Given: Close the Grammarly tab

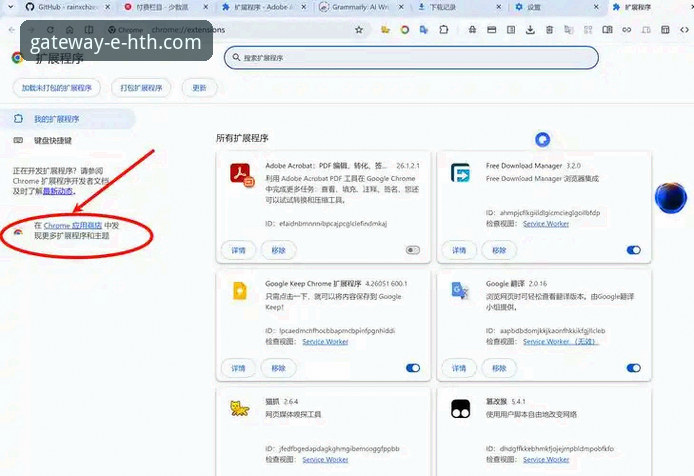Looking at the screenshot, I should pyautogui.click(x=401, y=7).
